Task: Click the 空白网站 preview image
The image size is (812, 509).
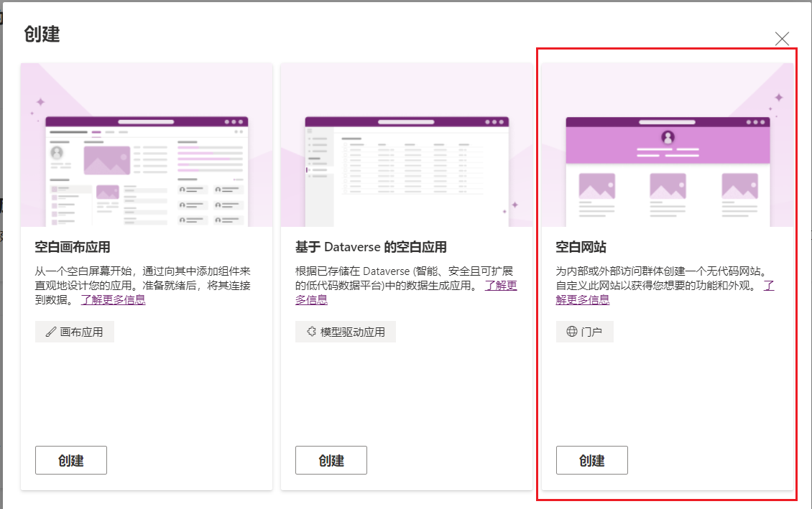Action: pos(668,145)
